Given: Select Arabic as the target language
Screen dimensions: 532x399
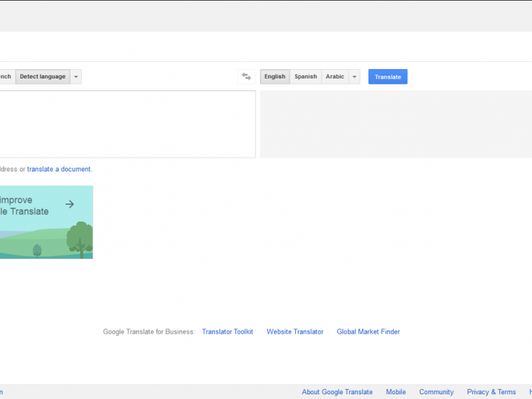Looking at the screenshot, I should coord(334,76).
